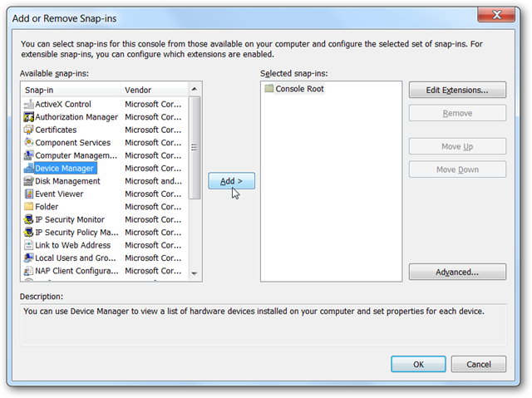The image size is (532, 398).
Task: Click the Device Manager icon
Action: tap(29, 168)
